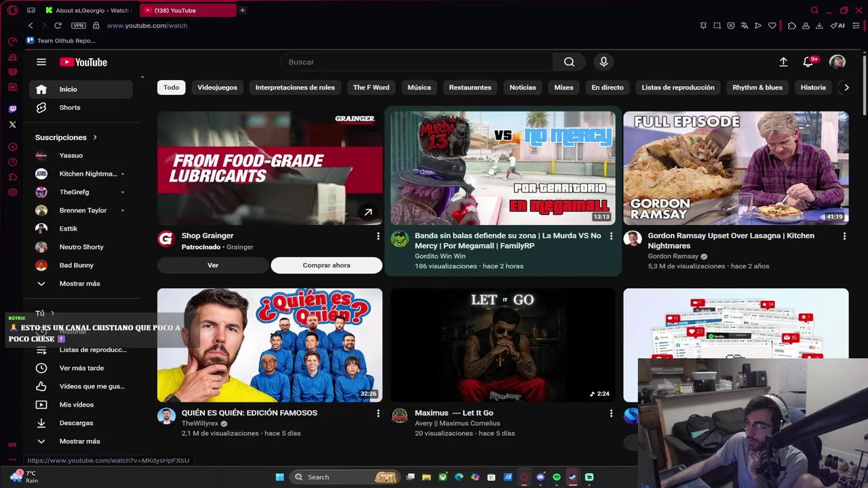Go back with the browser back arrow

(31, 25)
